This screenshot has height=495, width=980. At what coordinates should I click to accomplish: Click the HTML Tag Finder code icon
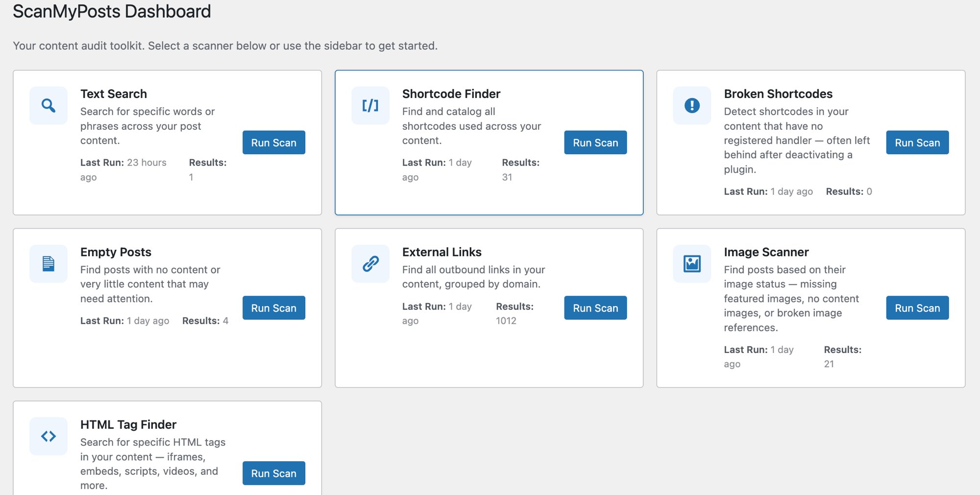click(48, 436)
